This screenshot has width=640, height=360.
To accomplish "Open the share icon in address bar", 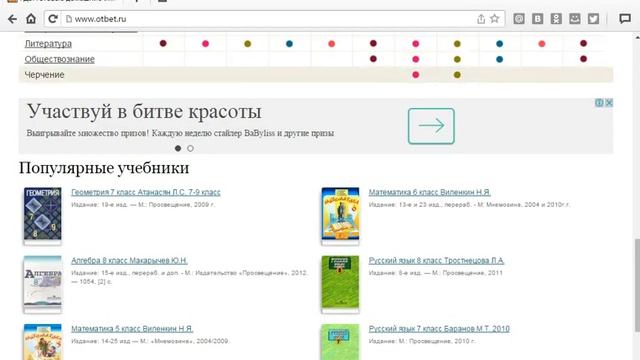I will click(481, 19).
